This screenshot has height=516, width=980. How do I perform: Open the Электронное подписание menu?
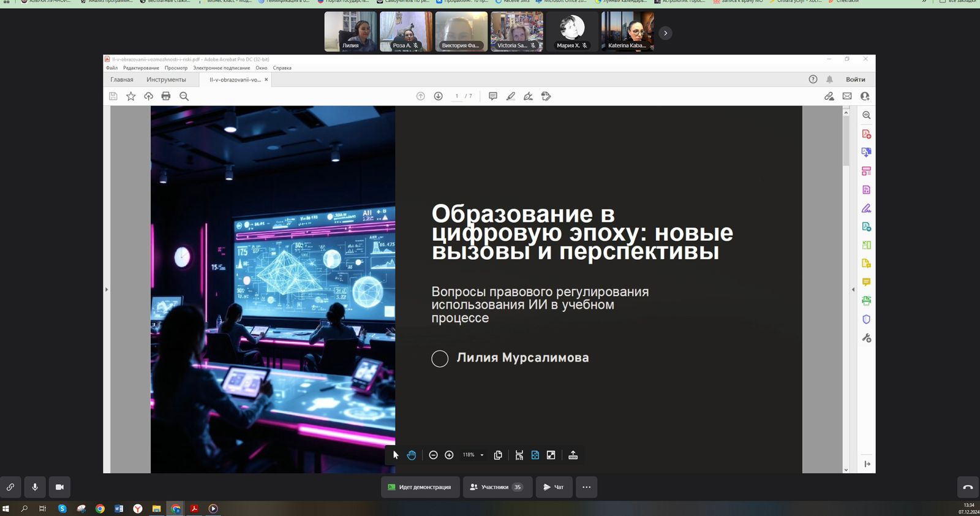click(x=222, y=68)
